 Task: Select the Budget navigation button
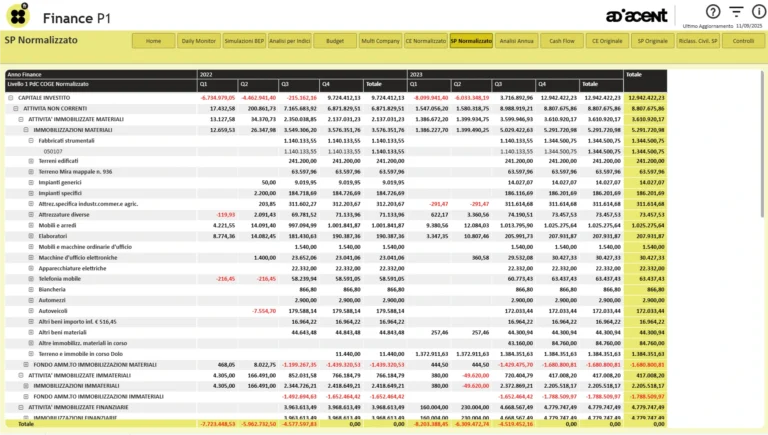click(335, 41)
